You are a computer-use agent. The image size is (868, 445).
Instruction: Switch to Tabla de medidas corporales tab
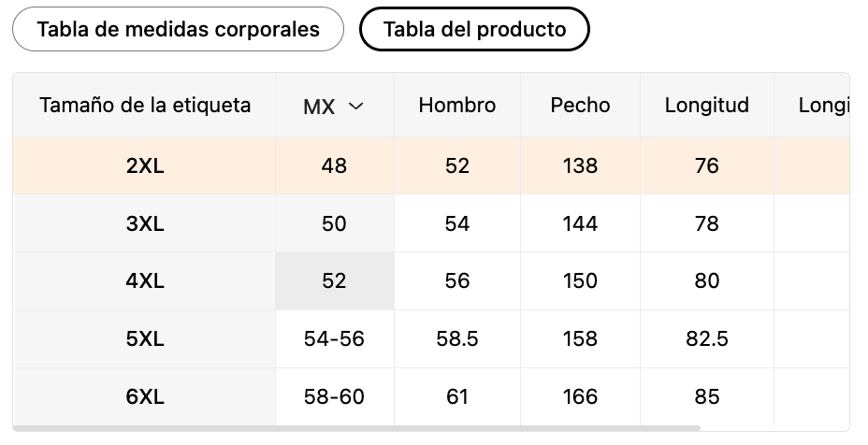pyautogui.click(x=178, y=29)
